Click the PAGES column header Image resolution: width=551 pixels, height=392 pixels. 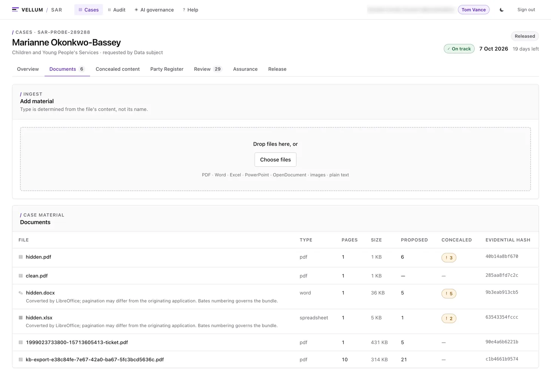pyautogui.click(x=349, y=240)
